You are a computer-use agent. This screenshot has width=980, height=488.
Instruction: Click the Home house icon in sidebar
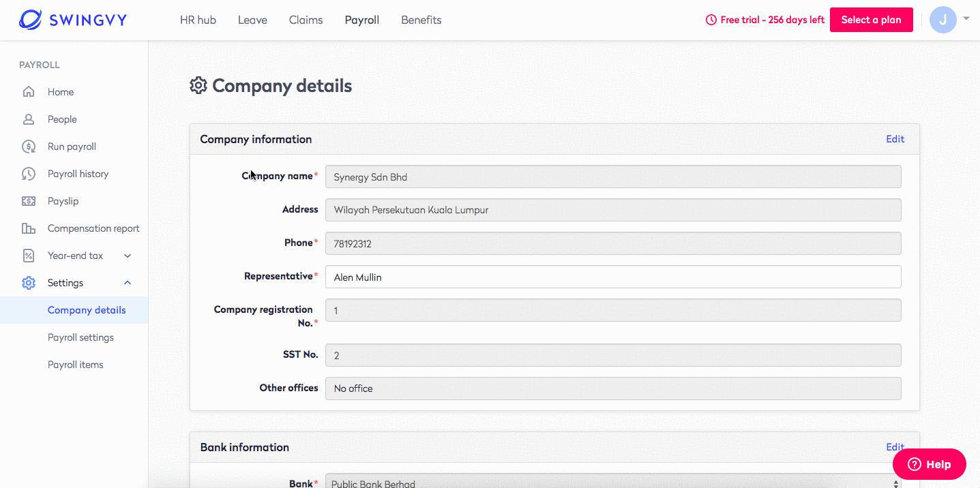tap(29, 92)
